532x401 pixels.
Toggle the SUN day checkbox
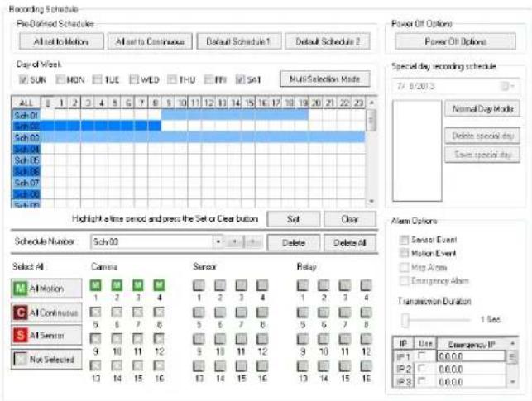pyautogui.click(x=23, y=79)
